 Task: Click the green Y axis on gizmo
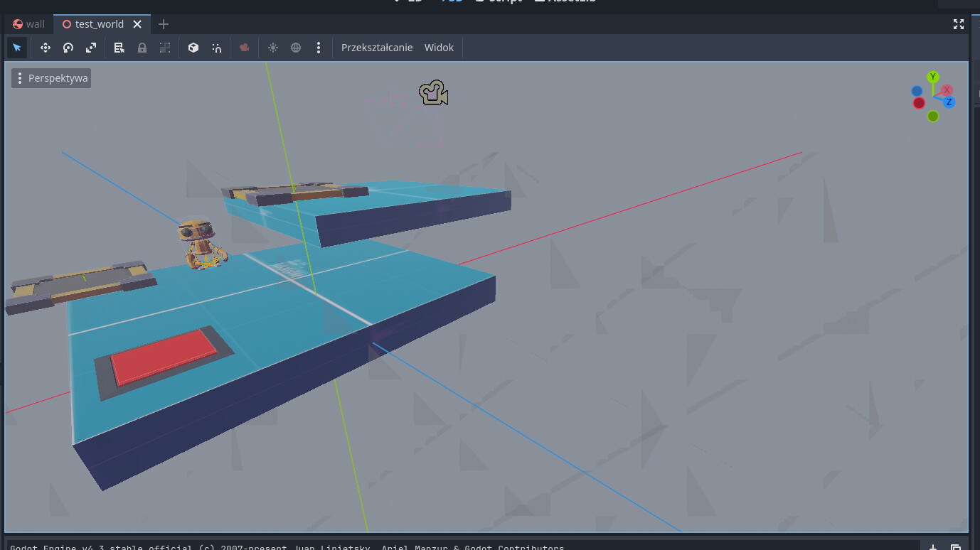pos(933,77)
